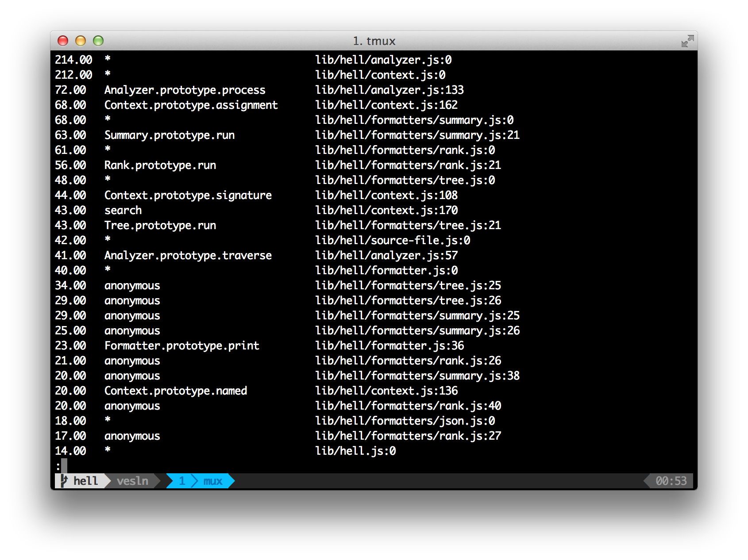Viewport: 748px width, 560px height.
Task: Click path 'lib/hell/source-file.js:0'
Action: [x=393, y=240]
